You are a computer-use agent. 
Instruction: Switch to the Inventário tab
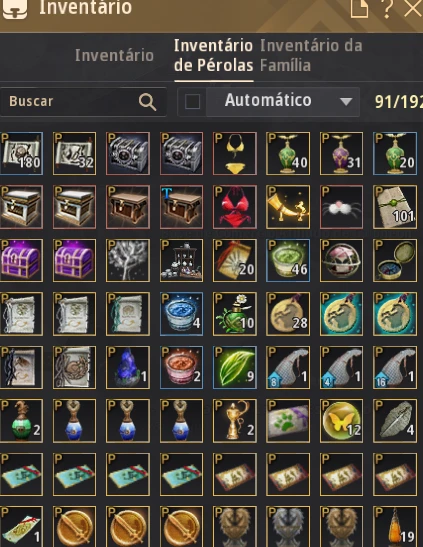(114, 55)
